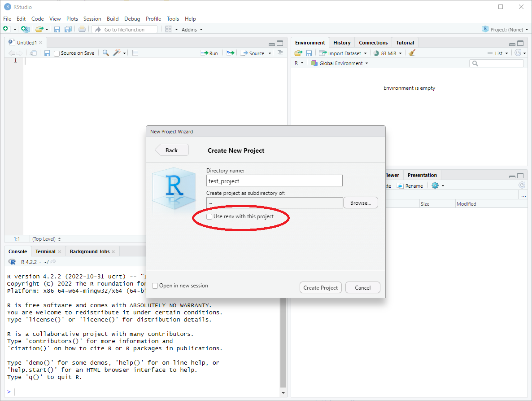Image resolution: width=532 pixels, height=401 pixels.
Task: Click the find/replace magnifier icon in editor
Action: click(x=105, y=53)
